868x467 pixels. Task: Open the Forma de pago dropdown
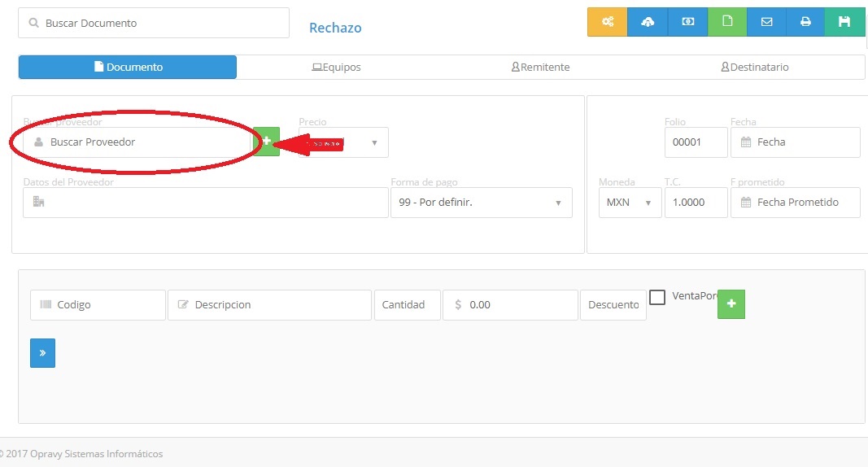point(481,203)
